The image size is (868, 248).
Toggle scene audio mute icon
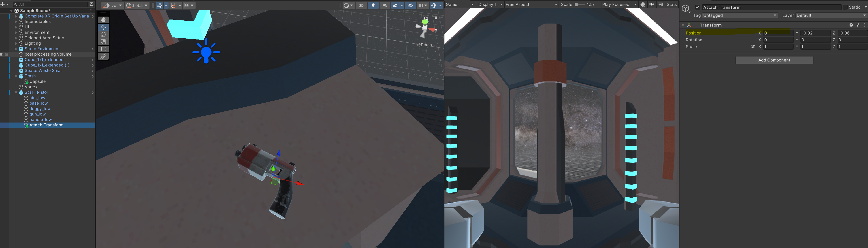(385, 5)
